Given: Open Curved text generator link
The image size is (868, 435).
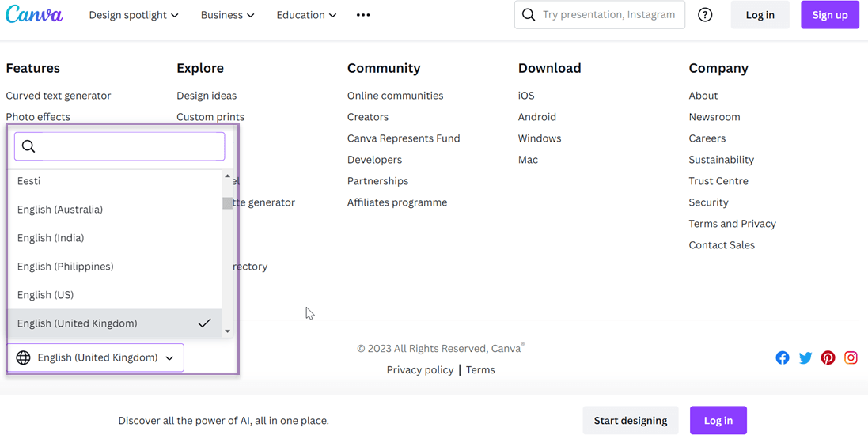Looking at the screenshot, I should [x=59, y=96].
